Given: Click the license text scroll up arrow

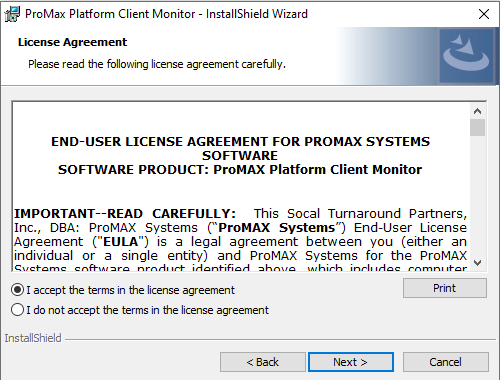Looking at the screenshot, I should (x=477, y=111).
